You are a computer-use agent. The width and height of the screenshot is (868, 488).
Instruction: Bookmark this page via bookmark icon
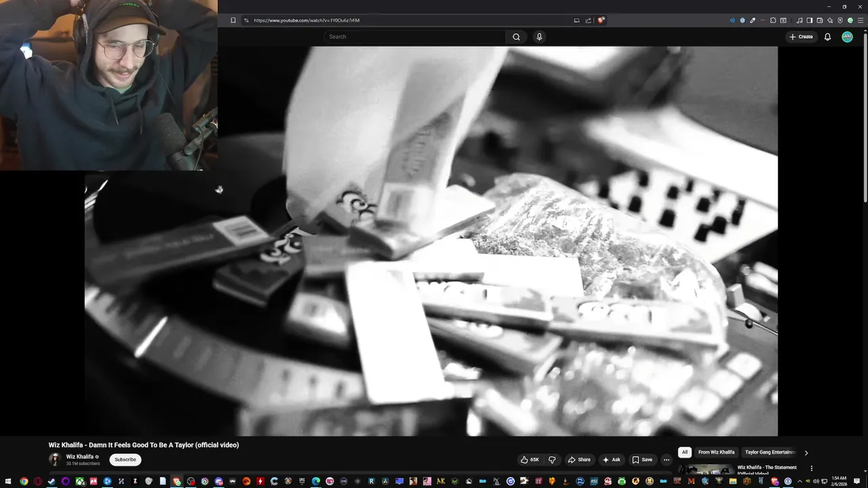click(x=233, y=20)
